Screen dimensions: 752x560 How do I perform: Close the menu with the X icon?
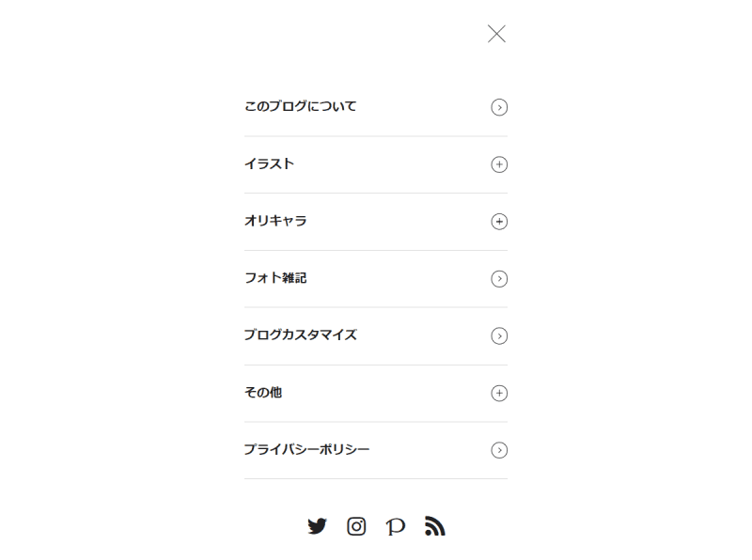[496, 34]
